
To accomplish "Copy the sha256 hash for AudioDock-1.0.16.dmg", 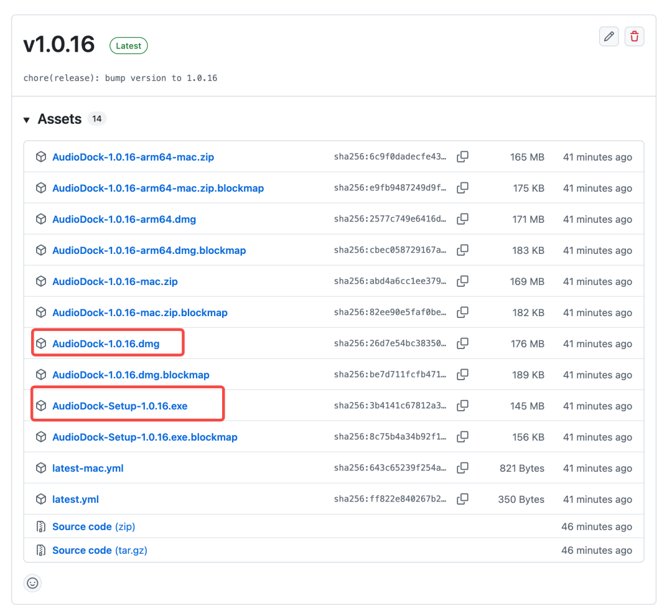I will [x=462, y=343].
